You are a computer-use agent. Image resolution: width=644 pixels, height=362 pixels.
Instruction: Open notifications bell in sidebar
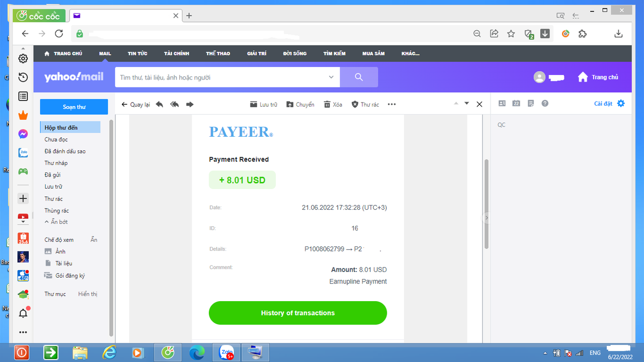click(23, 314)
